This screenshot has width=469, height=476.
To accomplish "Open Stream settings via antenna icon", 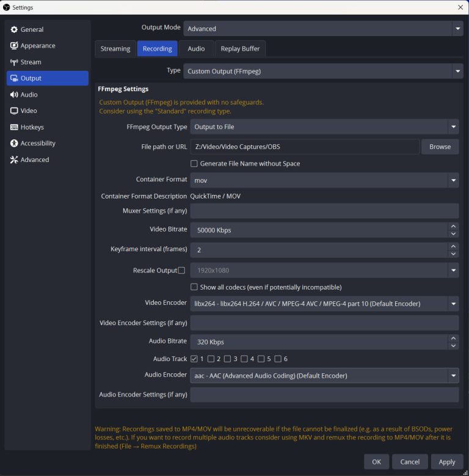I will [x=15, y=62].
